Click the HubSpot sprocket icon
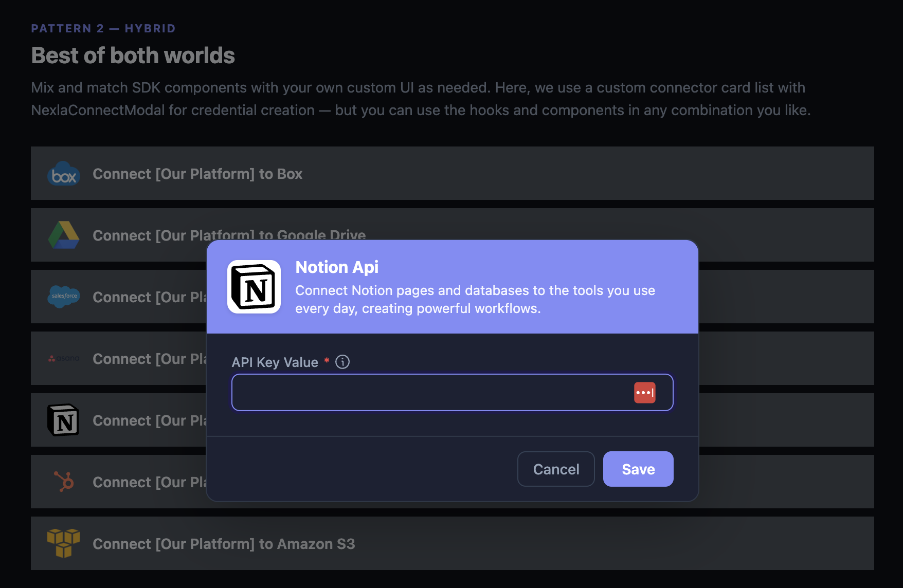903x588 pixels. [x=63, y=482]
